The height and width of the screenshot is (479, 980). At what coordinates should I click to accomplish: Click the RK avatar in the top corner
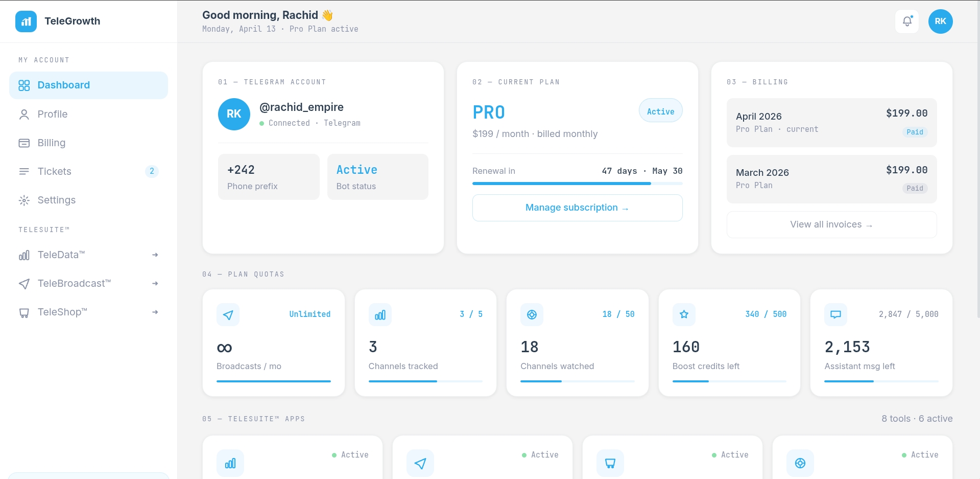[940, 21]
